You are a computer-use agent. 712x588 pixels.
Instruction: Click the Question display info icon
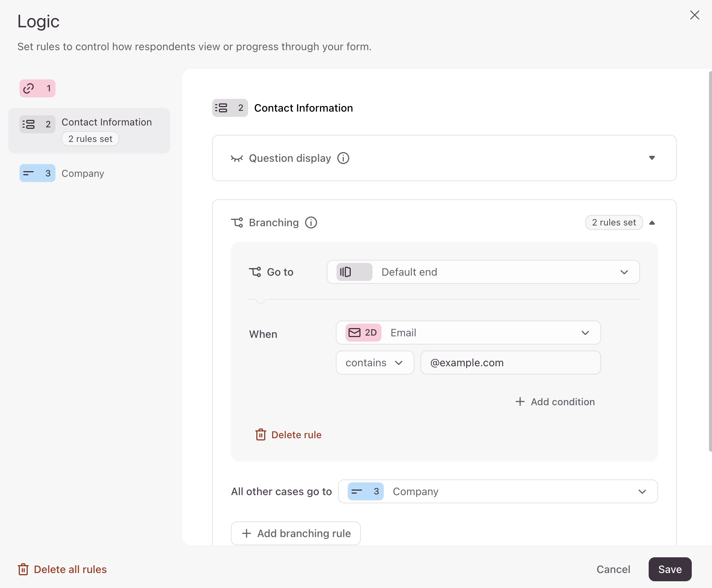pyautogui.click(x=343, y=158)
